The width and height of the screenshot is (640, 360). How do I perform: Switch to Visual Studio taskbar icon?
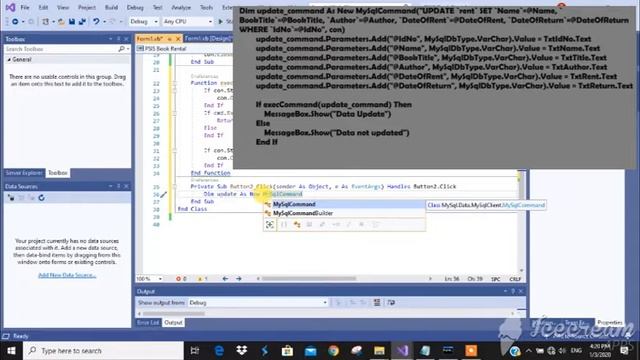coord(402,351)
